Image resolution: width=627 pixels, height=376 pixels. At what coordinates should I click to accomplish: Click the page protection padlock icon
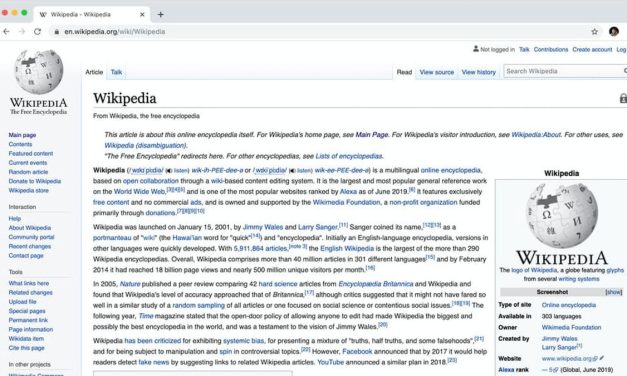point(623,98)
